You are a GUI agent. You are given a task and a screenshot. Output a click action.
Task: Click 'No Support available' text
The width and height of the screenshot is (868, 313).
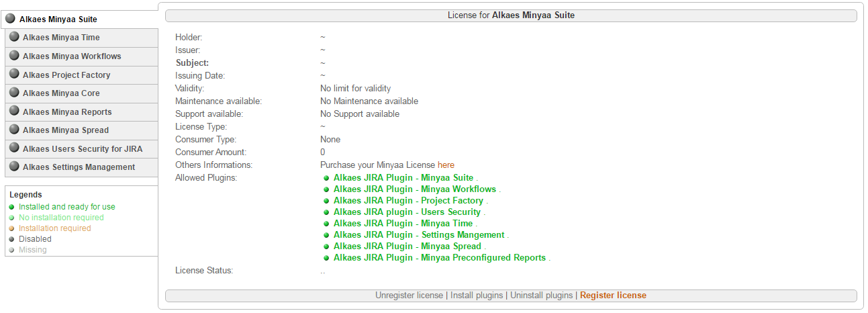pos(360,114)
